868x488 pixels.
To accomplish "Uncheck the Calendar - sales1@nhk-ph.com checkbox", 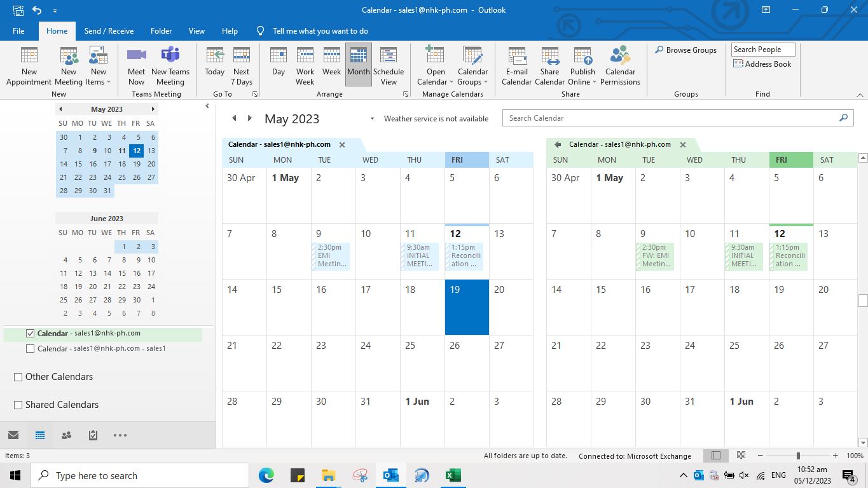I will click(x=30, y=333).
